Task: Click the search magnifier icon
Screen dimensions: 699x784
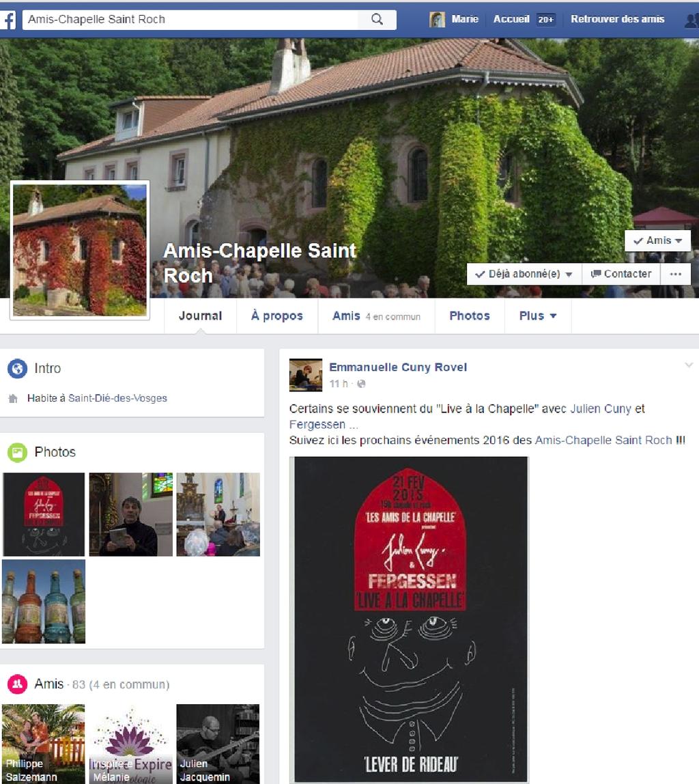Action: tap(377, 20)
